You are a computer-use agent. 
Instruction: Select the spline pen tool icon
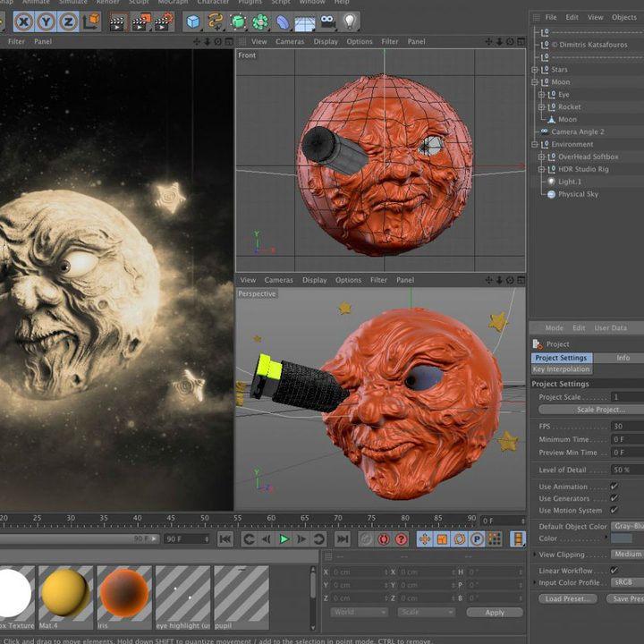tap(216, 21)
